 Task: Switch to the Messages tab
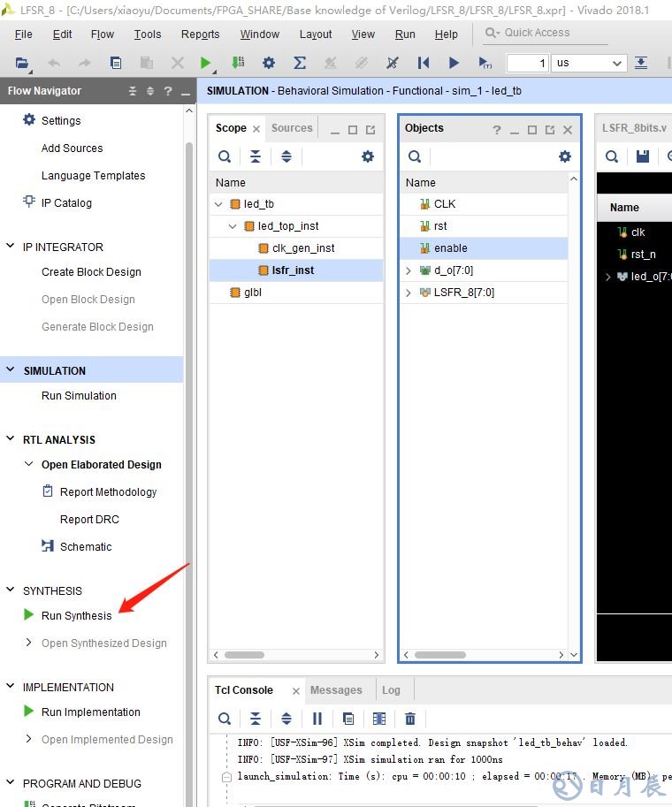(336, 689)
